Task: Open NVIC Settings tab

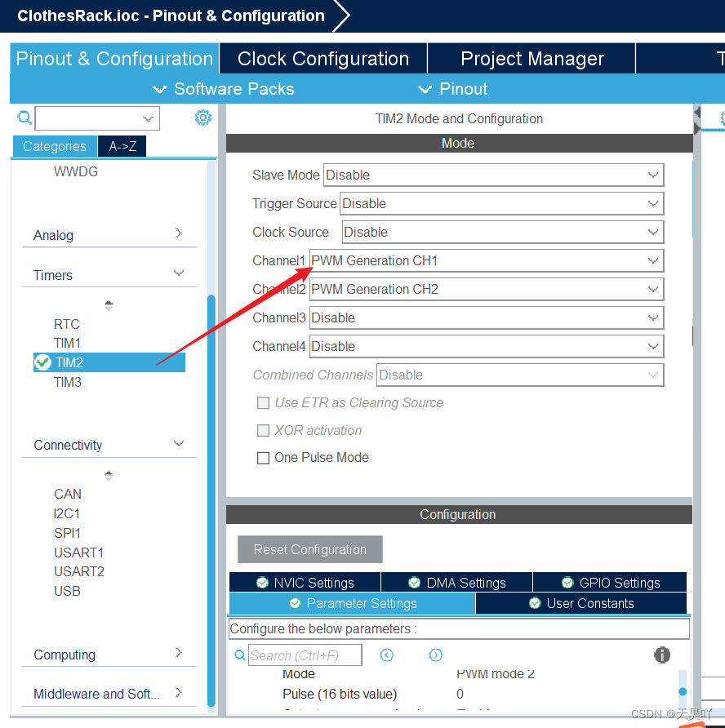Action: pyautogui.click(x=305, y=583)
